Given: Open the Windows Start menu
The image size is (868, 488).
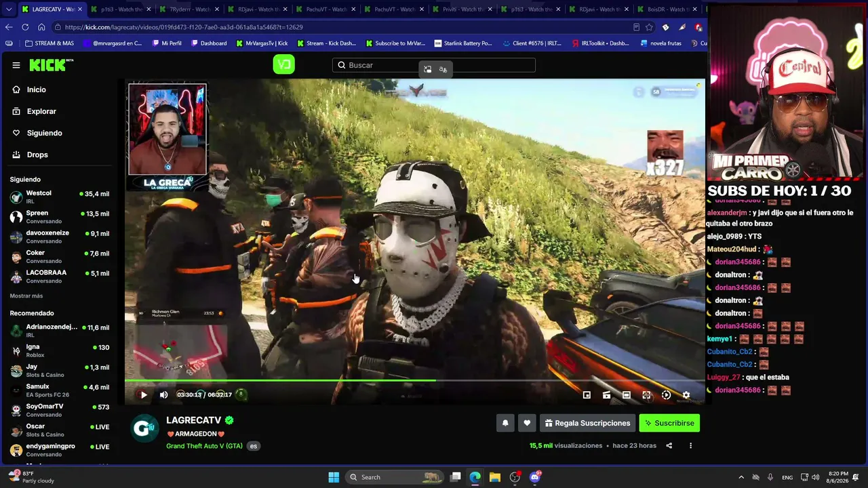Looking at the screenshot, I should 334,477.
